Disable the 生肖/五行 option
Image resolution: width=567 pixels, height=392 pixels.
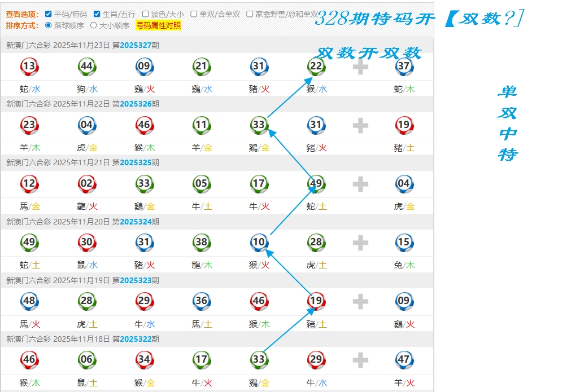tap(97, 14)
